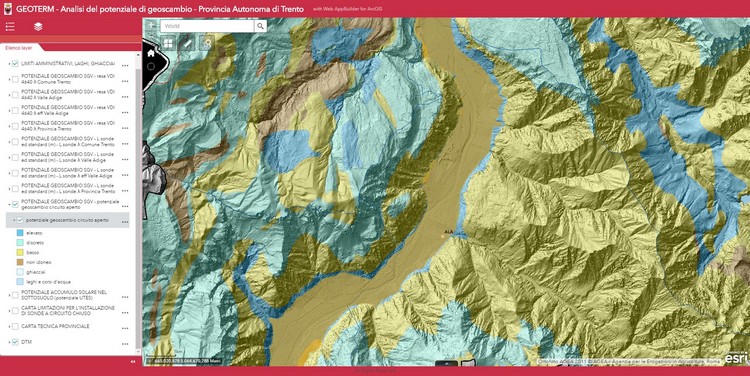This screenshot has width=750, height=376.
Task: Open options menu for resa VDI Valle Adige layer
Action: click(125, 97)
